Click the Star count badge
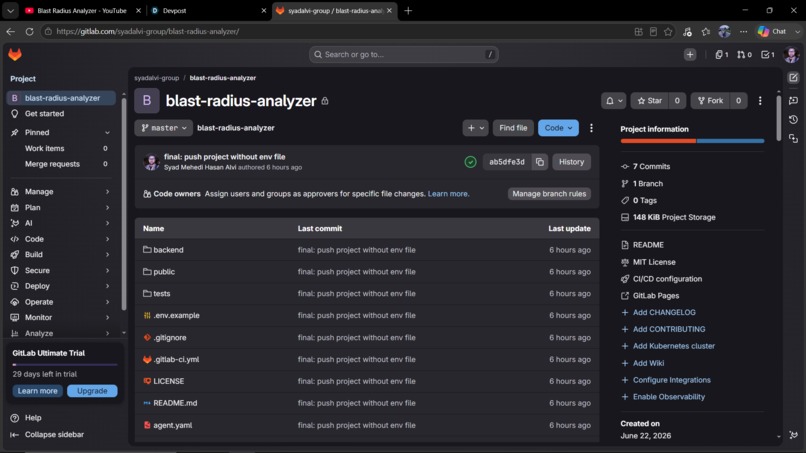Viewport: 806px width, 453px height. click(x=677, y=101)
